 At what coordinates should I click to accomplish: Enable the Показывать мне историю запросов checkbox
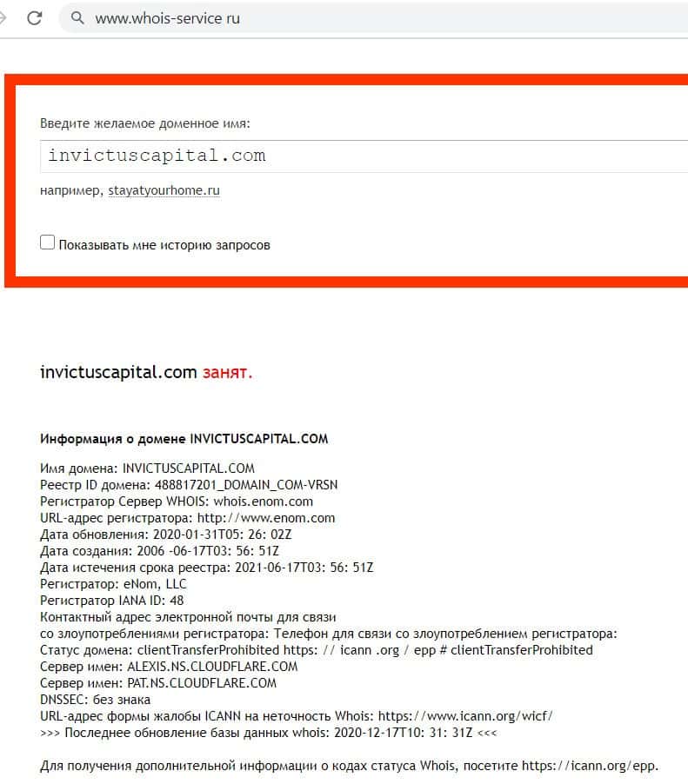pos(47,243)
